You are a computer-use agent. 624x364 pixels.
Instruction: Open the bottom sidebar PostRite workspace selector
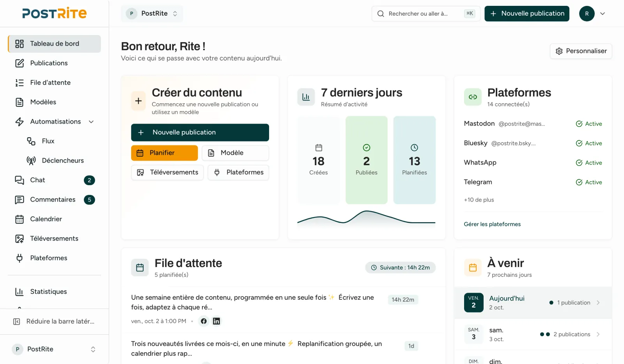[54, 349]
